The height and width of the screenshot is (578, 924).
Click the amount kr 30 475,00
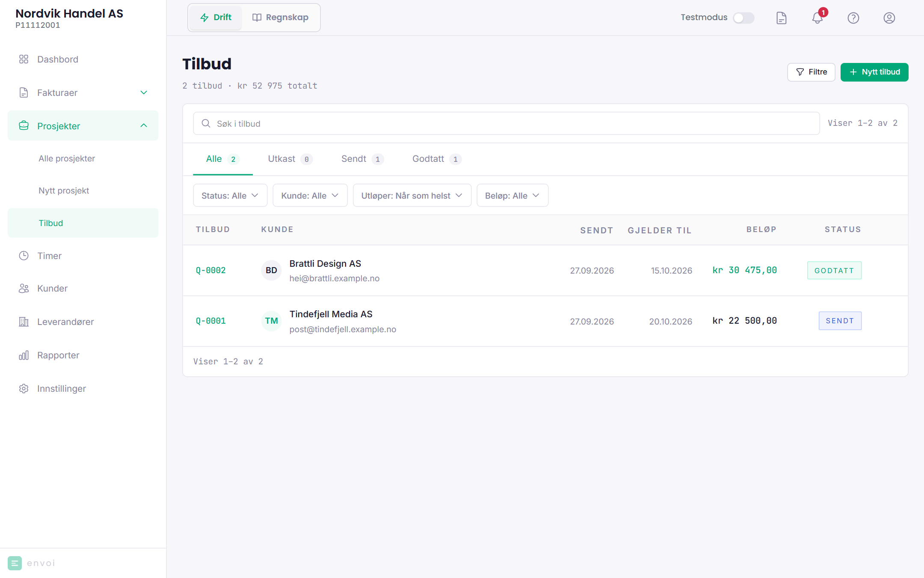(745, 270)
